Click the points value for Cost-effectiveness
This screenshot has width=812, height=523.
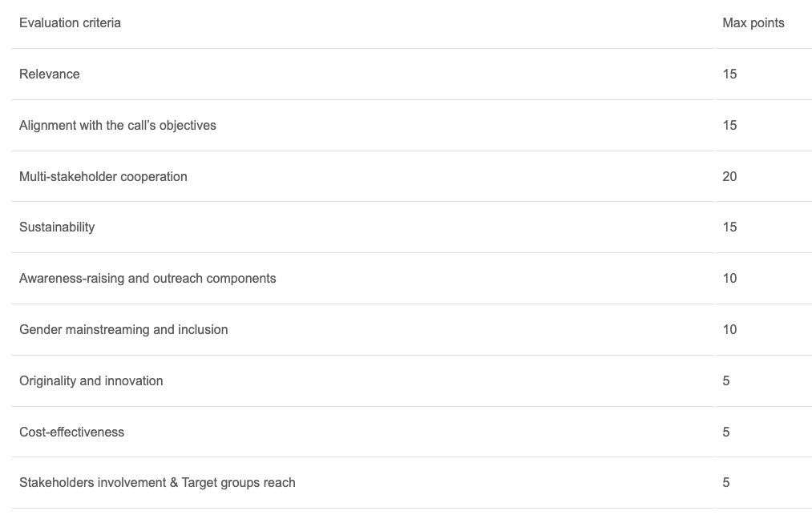click(726, 432)
